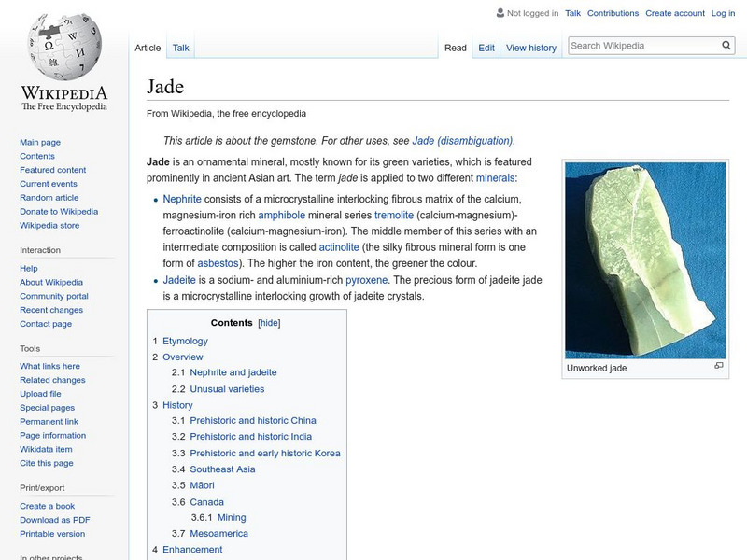Open the View history tab
Viewport: 747px width, 560px height.
(x=531, y=49)
